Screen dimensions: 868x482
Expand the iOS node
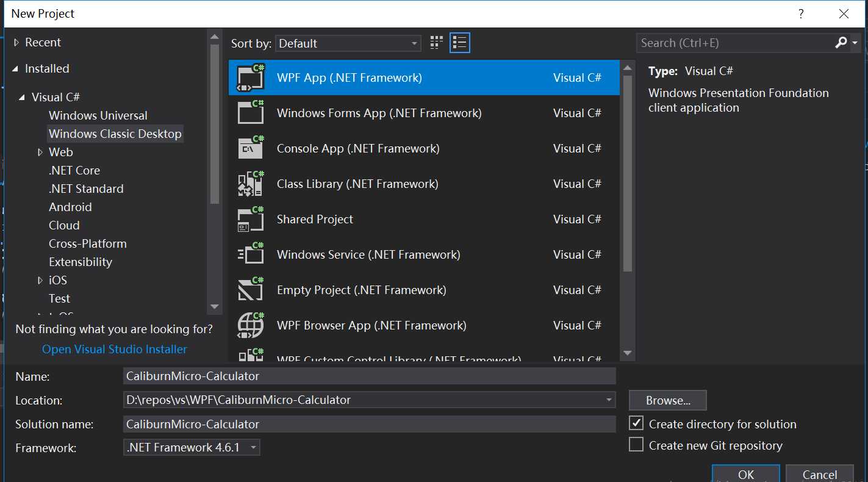[x=40, y=281]
